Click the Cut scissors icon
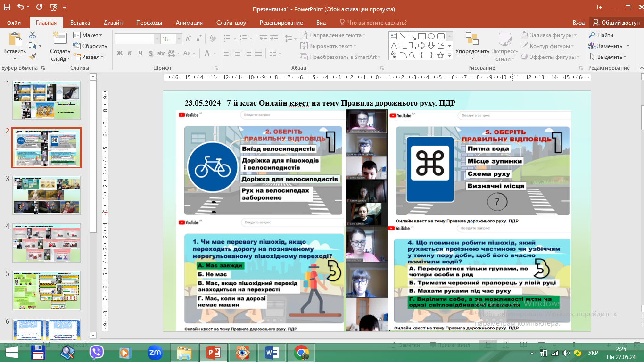Viewport: 644px width, 362px height. [x=33, y=35]
